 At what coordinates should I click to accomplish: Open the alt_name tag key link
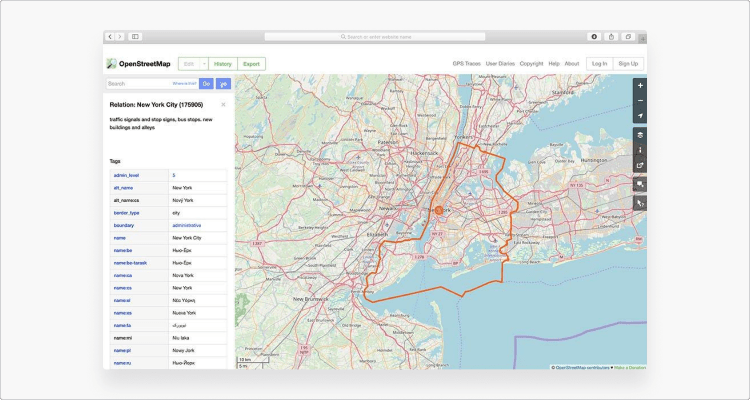pos(123,188)
